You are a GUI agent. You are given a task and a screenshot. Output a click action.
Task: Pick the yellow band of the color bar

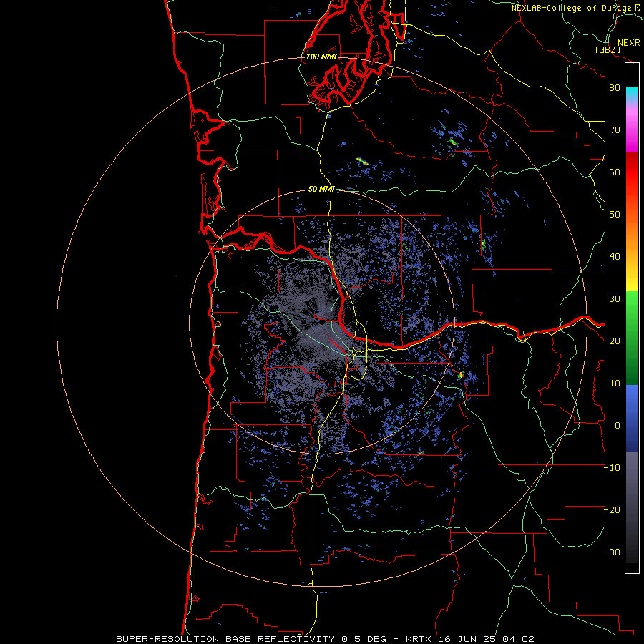[x=632, y=283]
